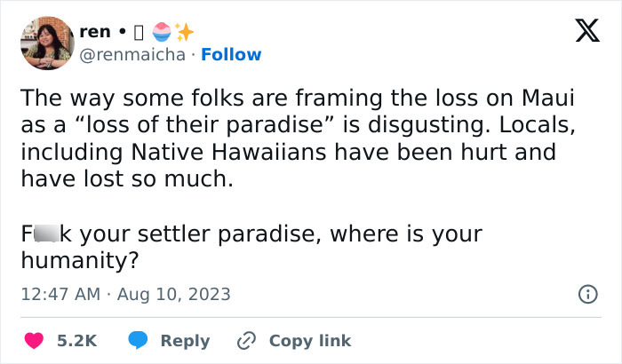Click the sparkles emoji in the display name

tap(184, 32)
